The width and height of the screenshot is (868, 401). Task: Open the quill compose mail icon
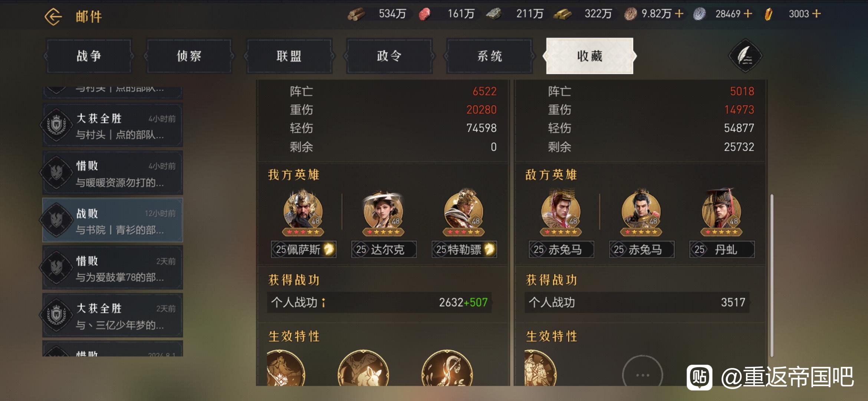click(745, 56)
